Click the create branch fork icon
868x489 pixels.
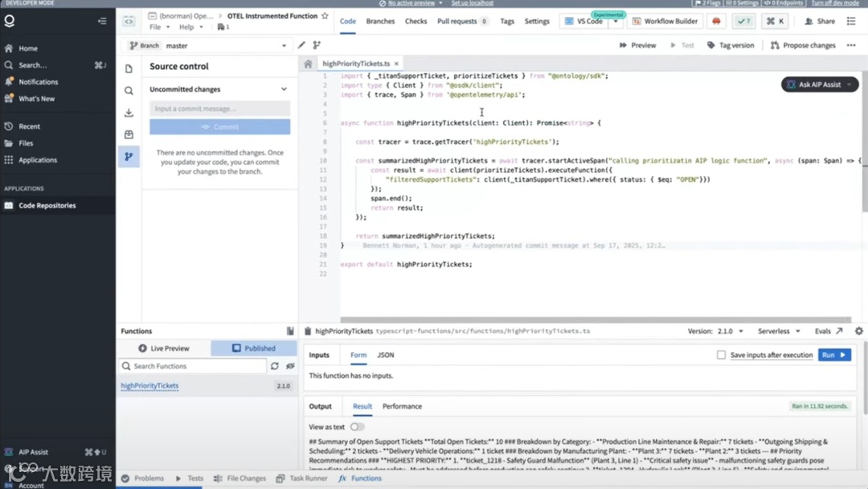click(317, 45)
